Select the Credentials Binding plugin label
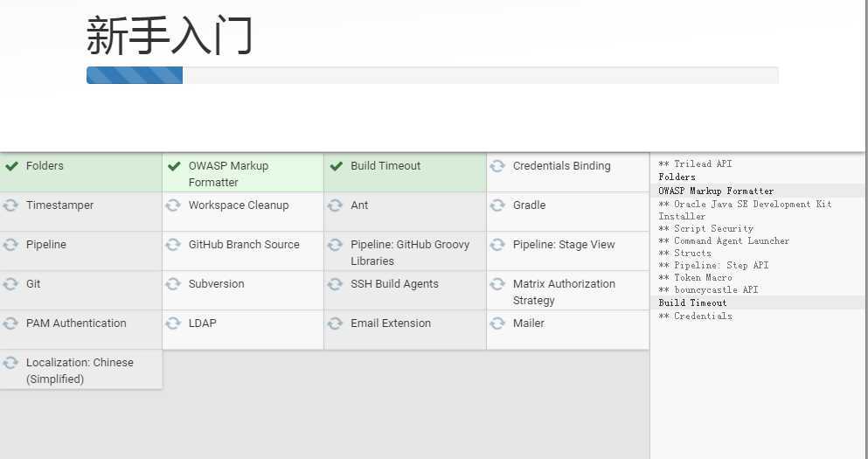 (x=561, y=165)
